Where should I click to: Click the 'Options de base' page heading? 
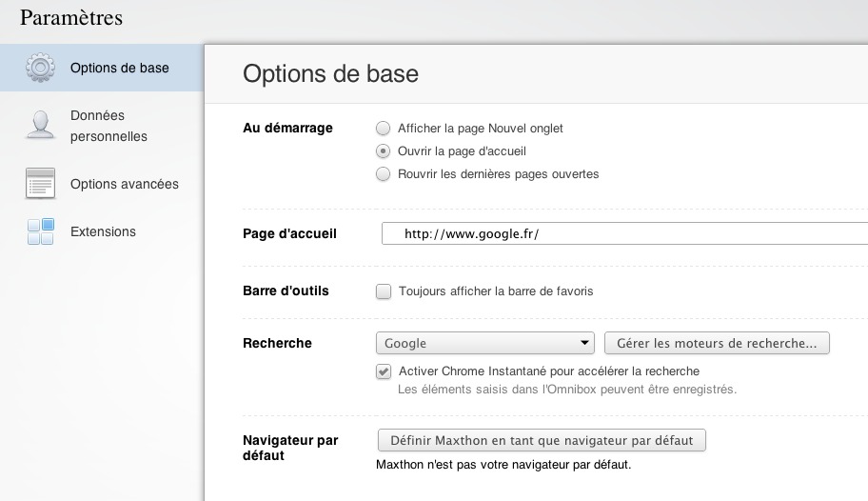click(330, 73)
